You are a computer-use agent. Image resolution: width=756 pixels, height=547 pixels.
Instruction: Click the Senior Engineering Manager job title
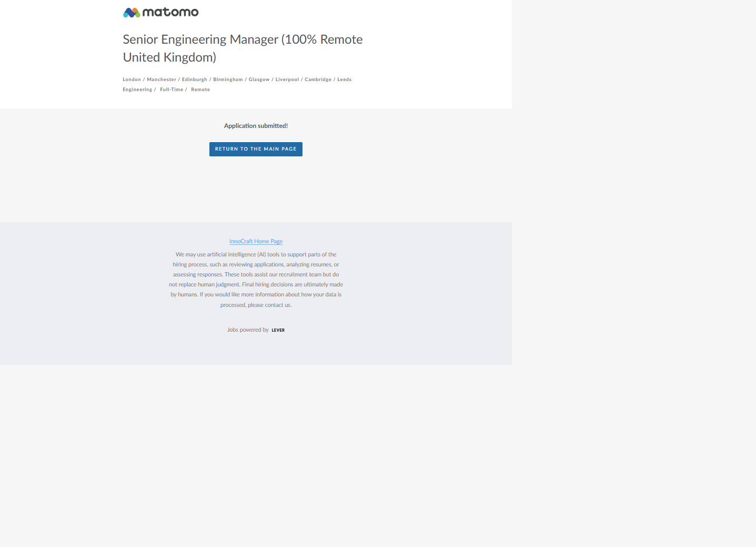tap(243, 48)
